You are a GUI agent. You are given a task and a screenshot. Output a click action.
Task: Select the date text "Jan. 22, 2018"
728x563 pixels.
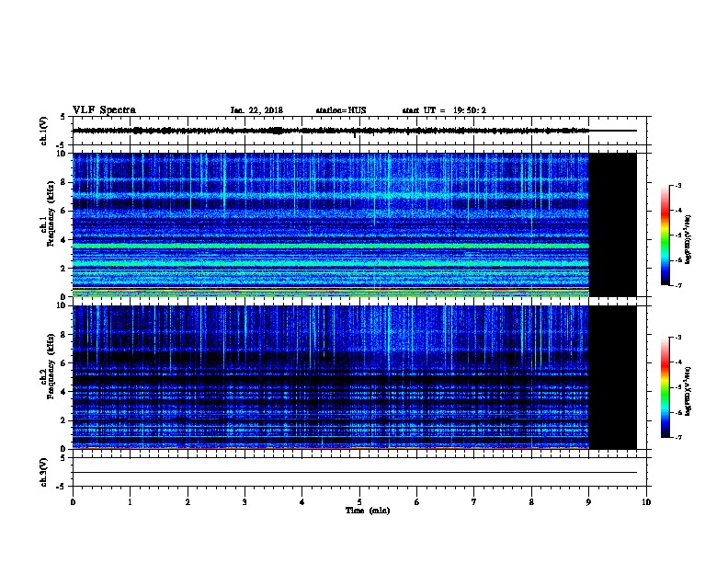(x=256, y=110)
